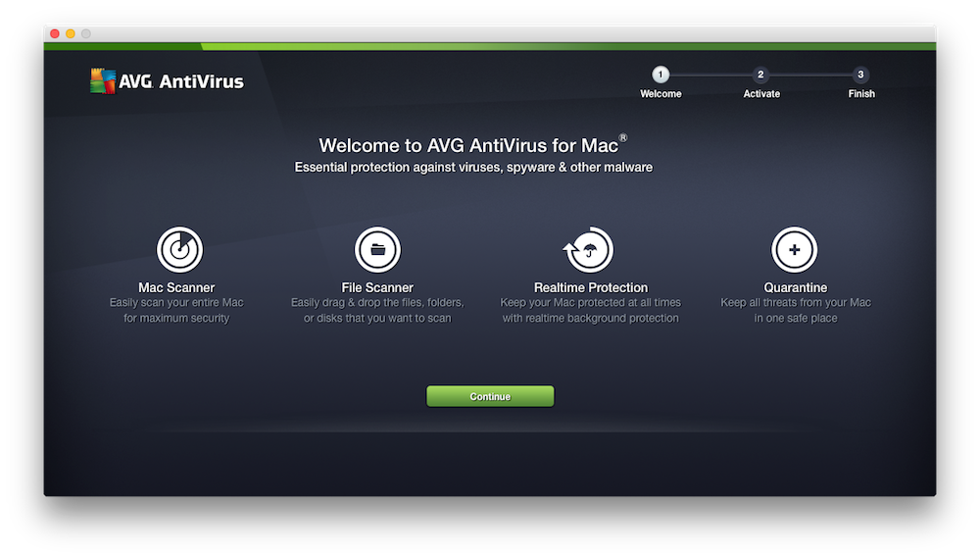Viewport: 980px width, 559px height.
Task: Click the File Scanner folder icon
Action: coord(377,249)
